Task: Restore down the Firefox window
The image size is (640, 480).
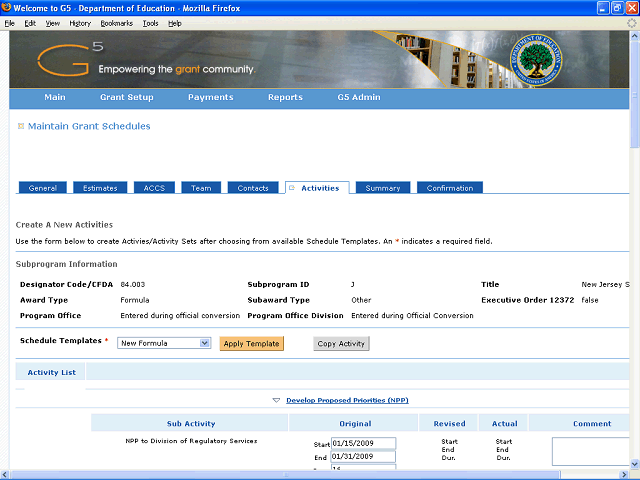Action: 617,8
